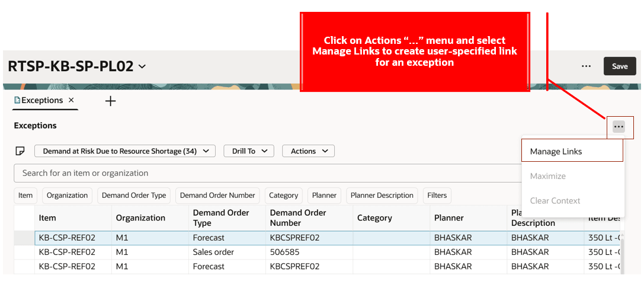
Task: Click KB-CSP-REF02 in the Sales order row
Action: 73,252
